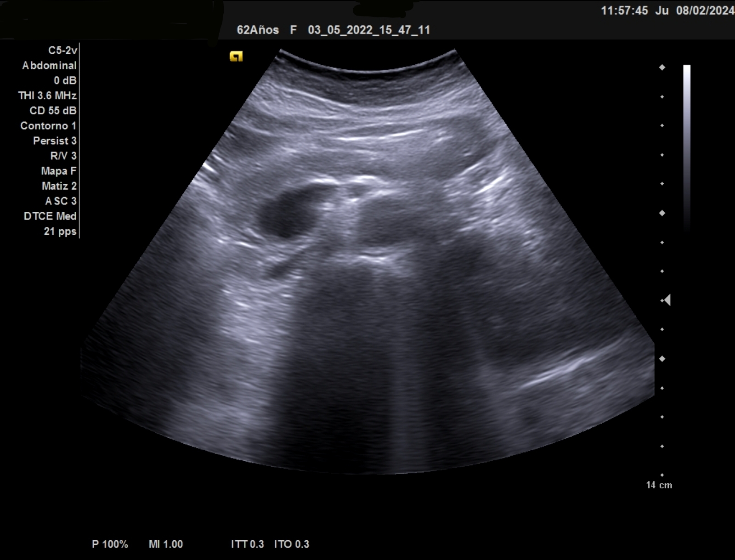Click the 62Años patient age field
The height and width of the screenshot is (560, 735).
pos(258,30)
